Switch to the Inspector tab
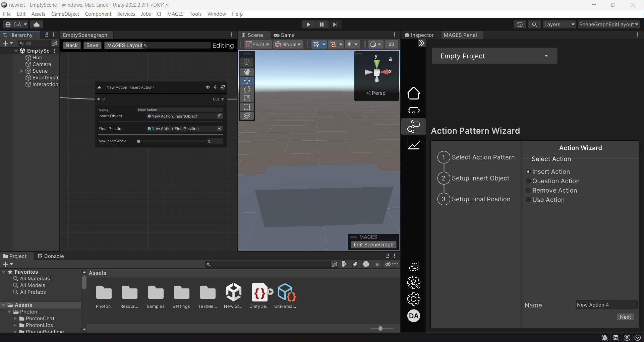Viewport: 644px width, 342px height. 419,35
